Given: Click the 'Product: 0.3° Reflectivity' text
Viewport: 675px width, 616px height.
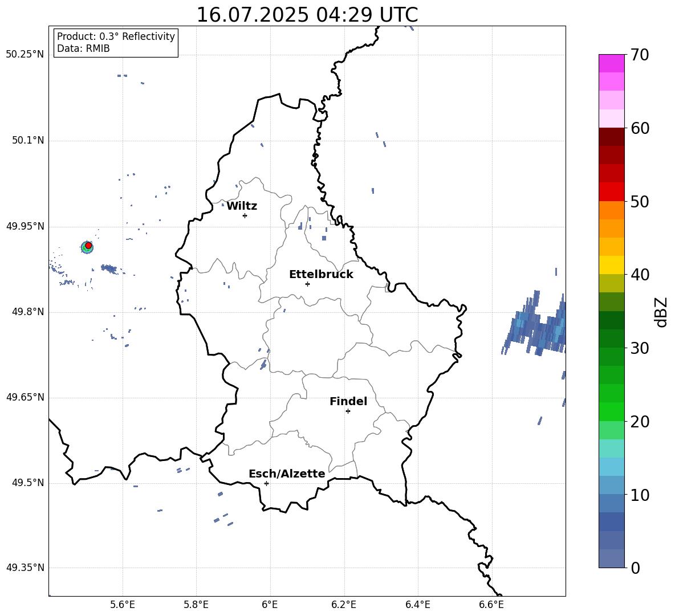Looking at the screenshot, I should pyautogui.click(x=116, y=36).
